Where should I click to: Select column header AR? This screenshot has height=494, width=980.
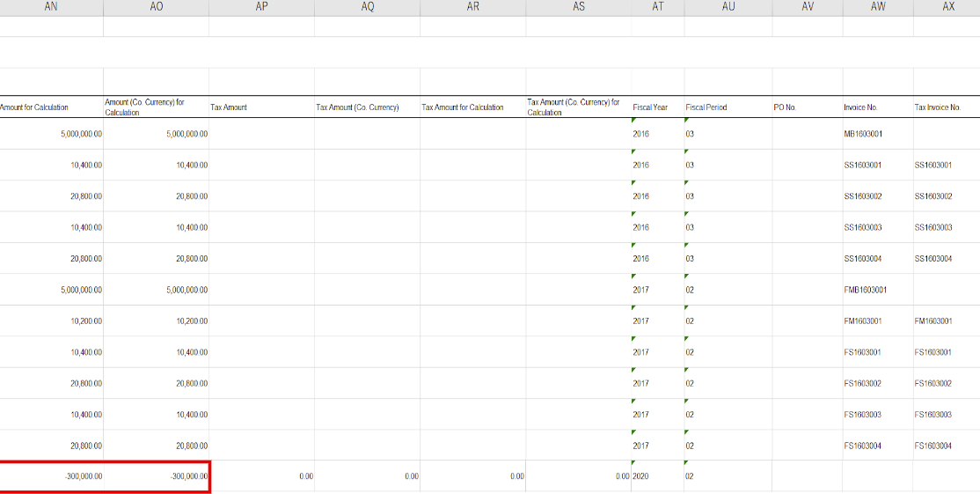[473, 8]
